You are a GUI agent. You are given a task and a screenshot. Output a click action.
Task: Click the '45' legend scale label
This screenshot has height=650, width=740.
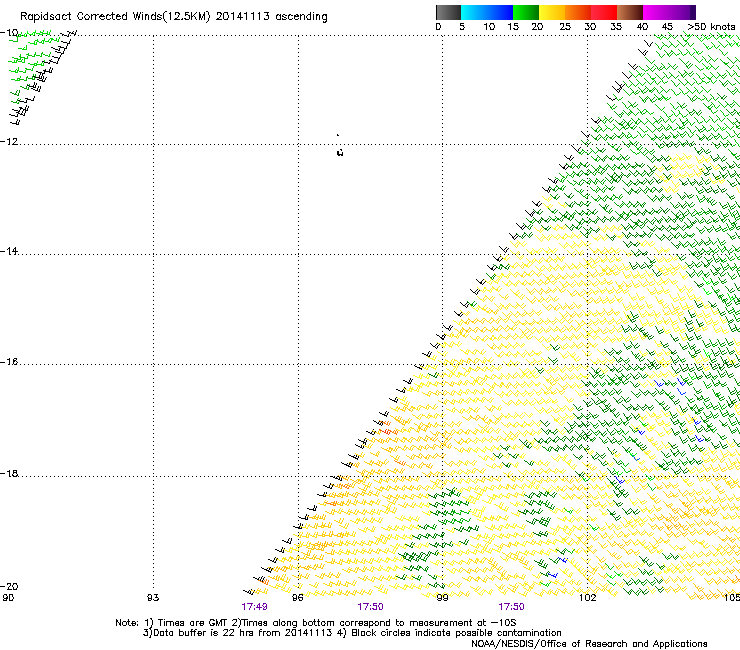coord(667,27)
